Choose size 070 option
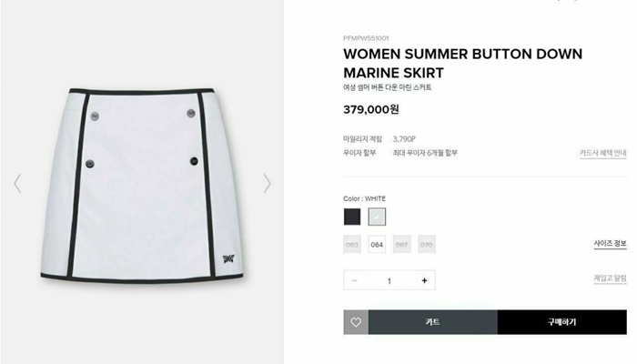 click(427, 245)
